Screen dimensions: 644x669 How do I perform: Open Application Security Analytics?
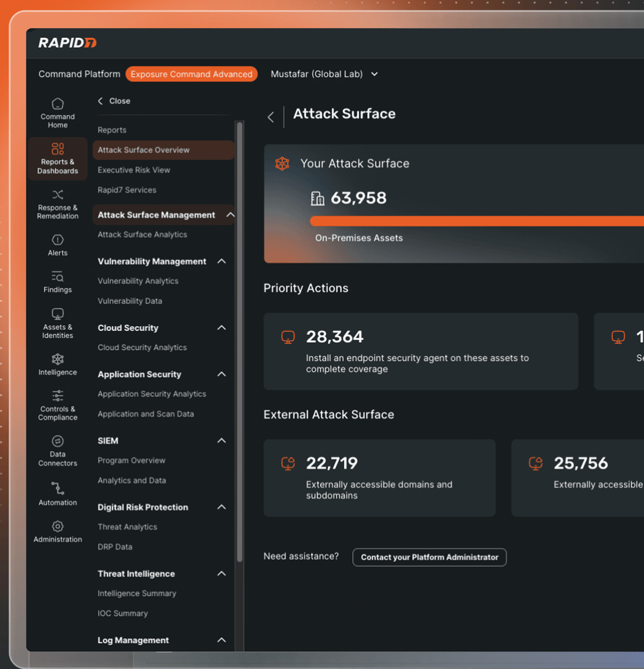[x=152, y=394]
